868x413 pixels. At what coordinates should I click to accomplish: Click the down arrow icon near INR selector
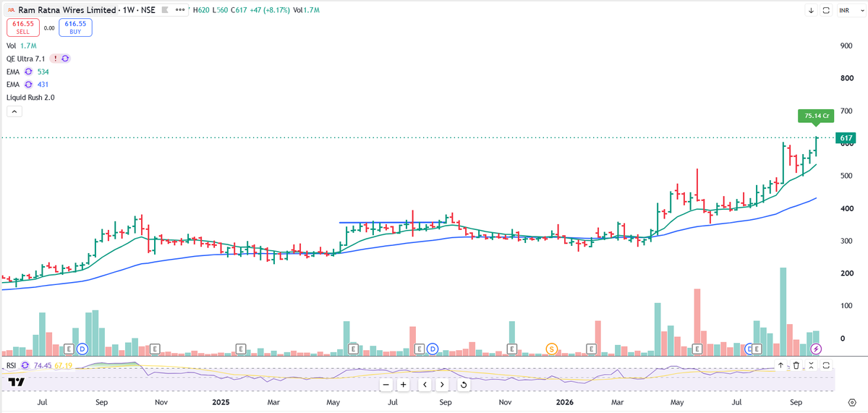(812, 11)
